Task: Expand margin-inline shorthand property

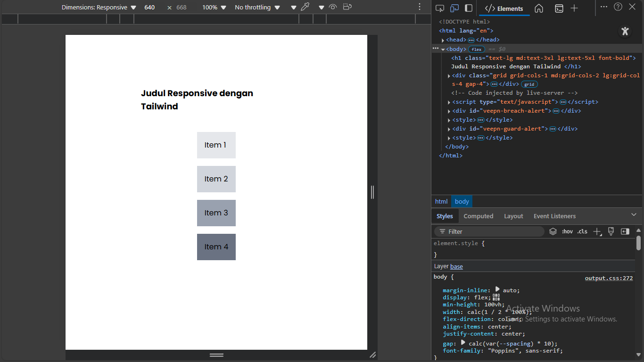Action: [x=497, y=289]
